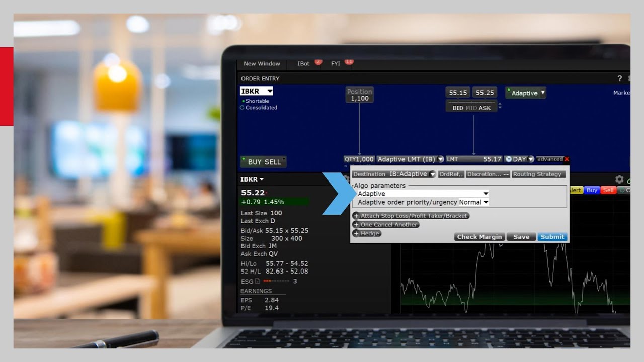Open the FYI notifications tab
Screen dimensions: 644x362
pos(336,64)
